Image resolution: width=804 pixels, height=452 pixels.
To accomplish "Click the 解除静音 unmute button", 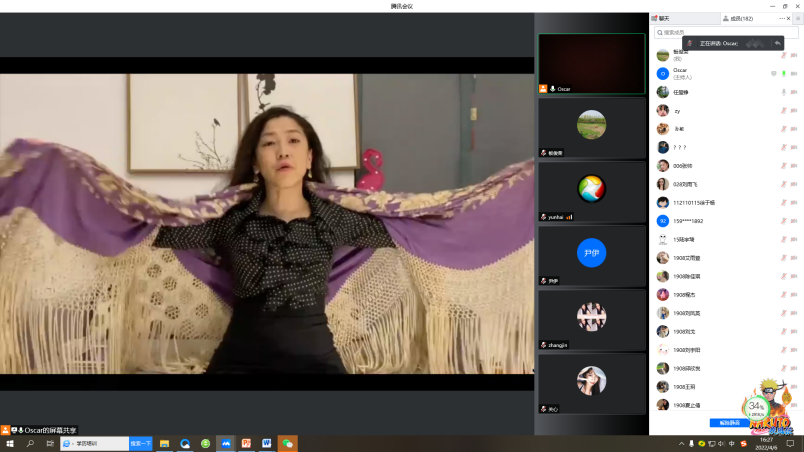I will 728,422.
